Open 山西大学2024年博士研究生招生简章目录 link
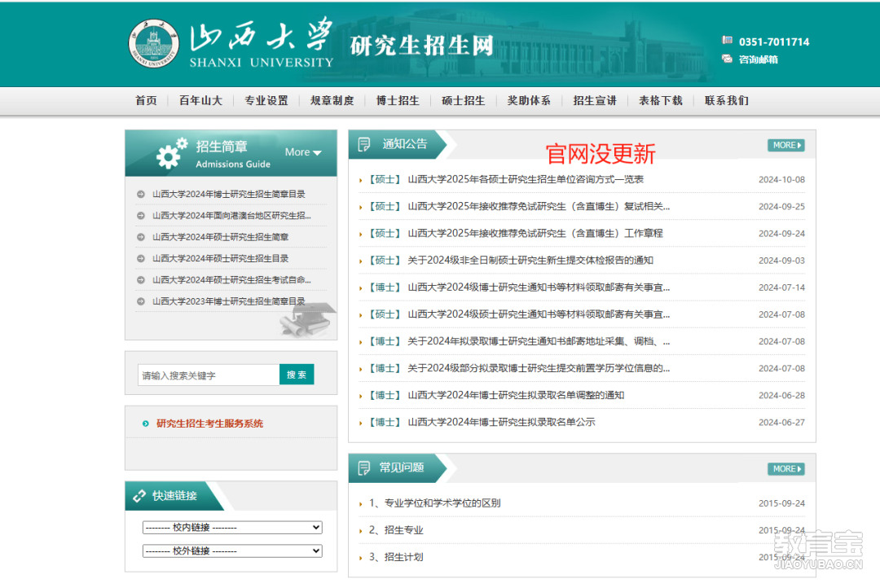 [x=229, y=194]
